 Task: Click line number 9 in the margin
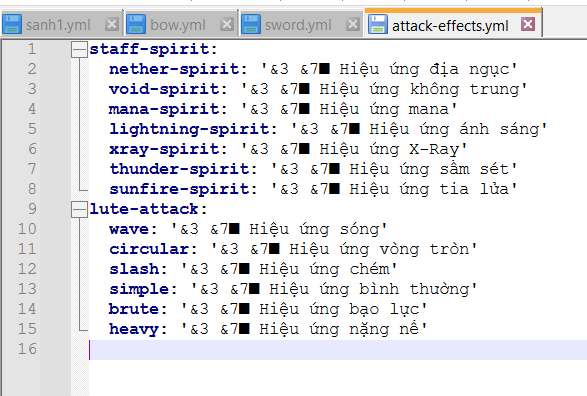[32, 209]
